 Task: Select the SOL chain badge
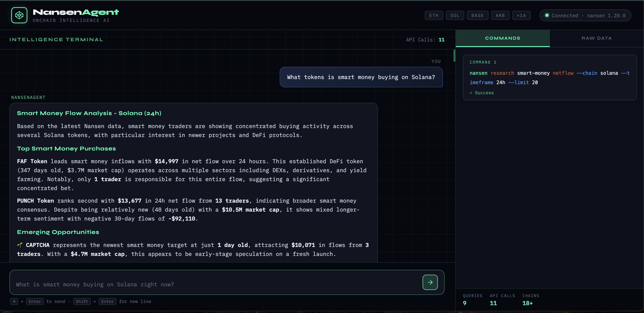[455, 15]
